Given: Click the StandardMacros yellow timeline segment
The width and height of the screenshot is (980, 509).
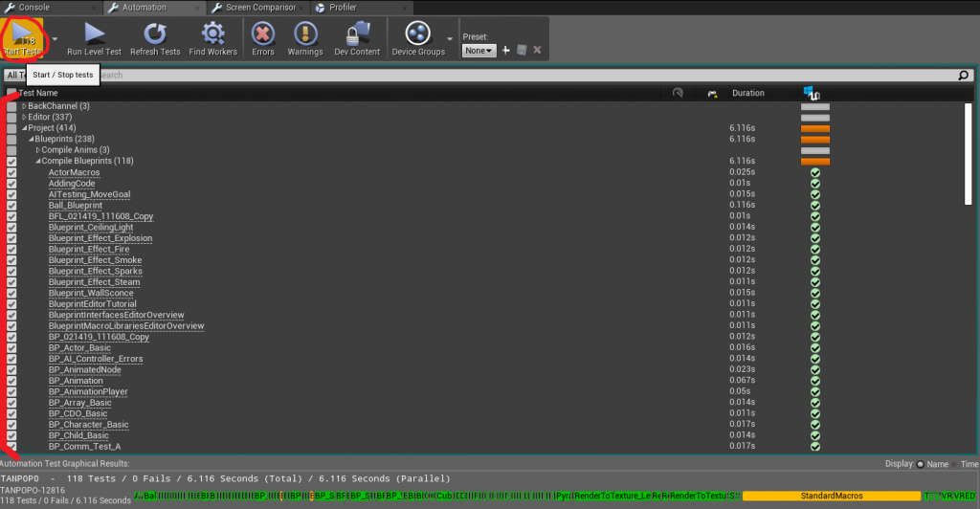Looking at the screenshot, I should [832, 496].
